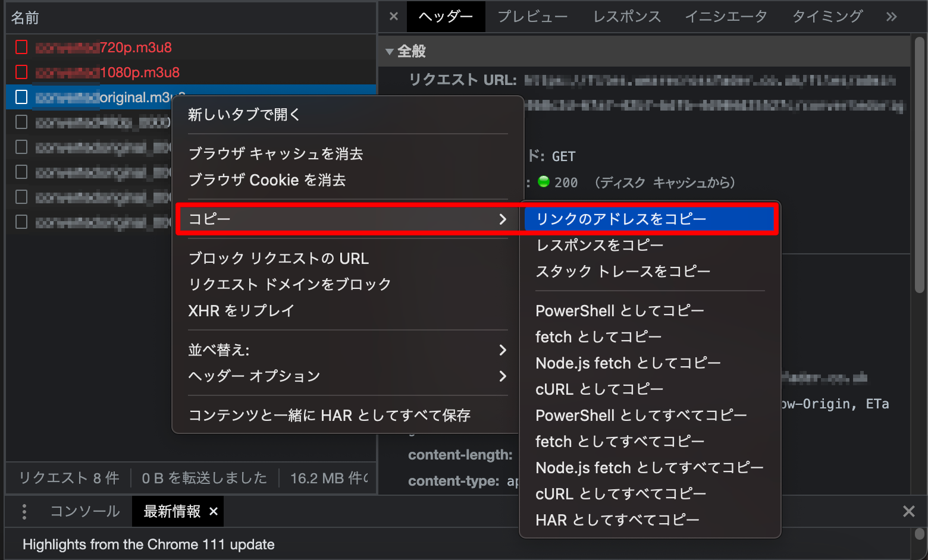Switch to the イニシエータ tab
Viewport: 928px width, 560px height.
coord(726,17)
